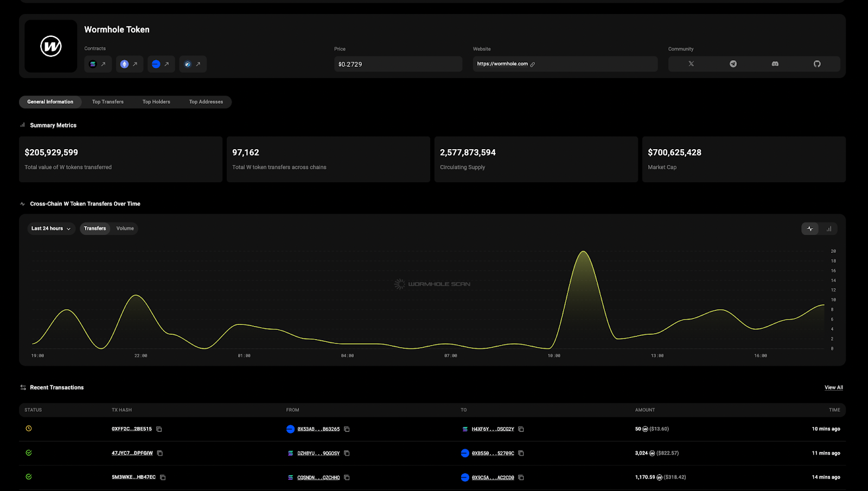The height and width of the screenshot is (491, 868).
Task: Switch to the Top Addresses tab
Action: coord(206,102)
